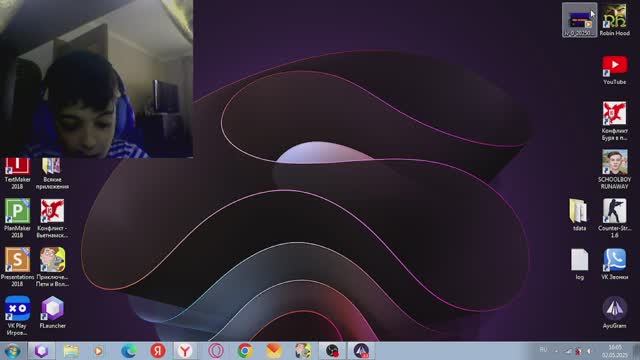Open the YouTube desktop shortcut
The height and width of the screenshot is (360, 640).
614,69
